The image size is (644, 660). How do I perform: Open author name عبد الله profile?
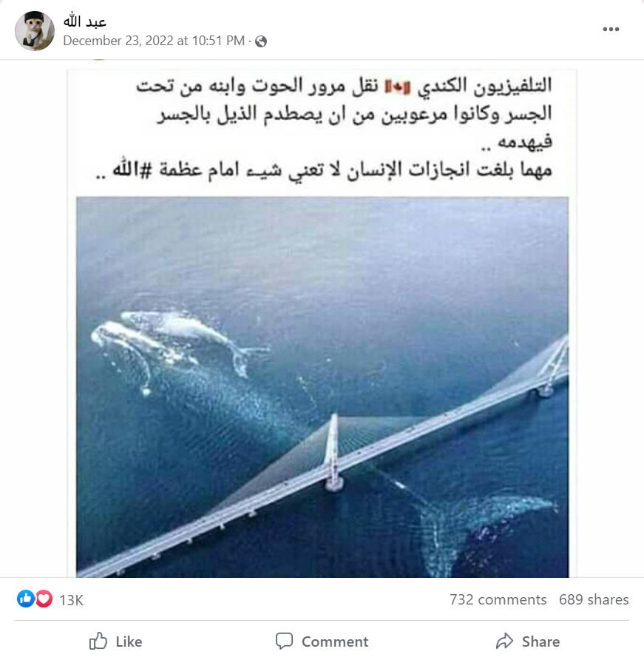tap(85, 21)
